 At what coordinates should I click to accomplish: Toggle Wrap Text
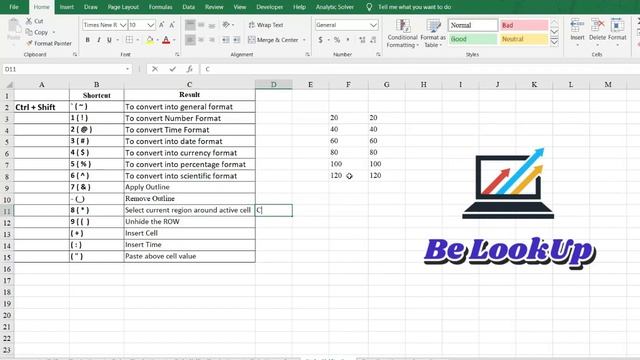point(266,25)
